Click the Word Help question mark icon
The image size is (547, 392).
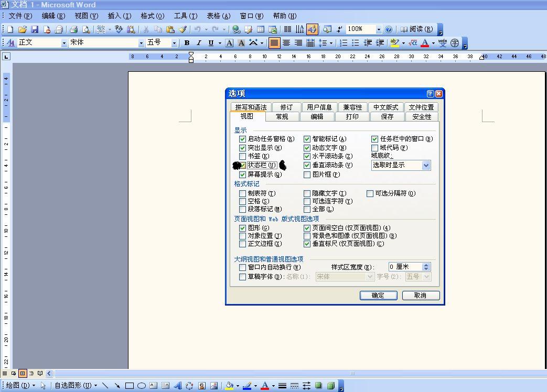[x=389, y=29]
